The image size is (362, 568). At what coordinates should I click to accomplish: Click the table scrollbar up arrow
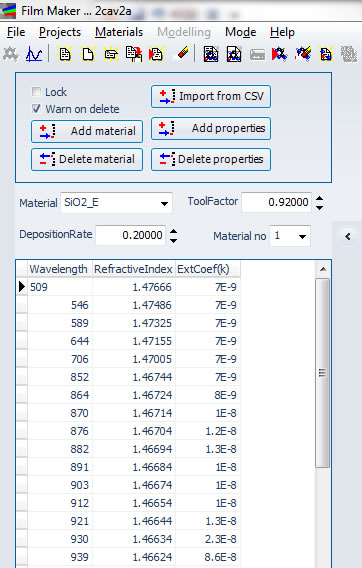pyautogui.click(x=323, y=269)
